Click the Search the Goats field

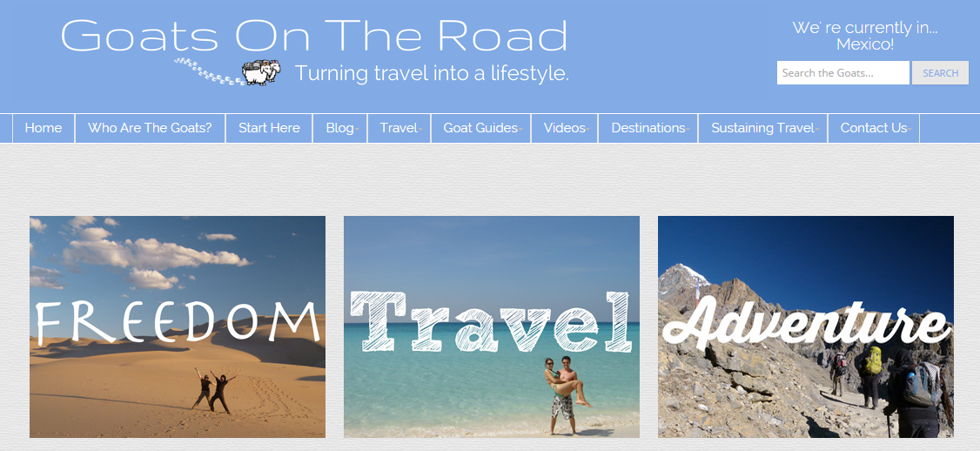tap(842, 72)
